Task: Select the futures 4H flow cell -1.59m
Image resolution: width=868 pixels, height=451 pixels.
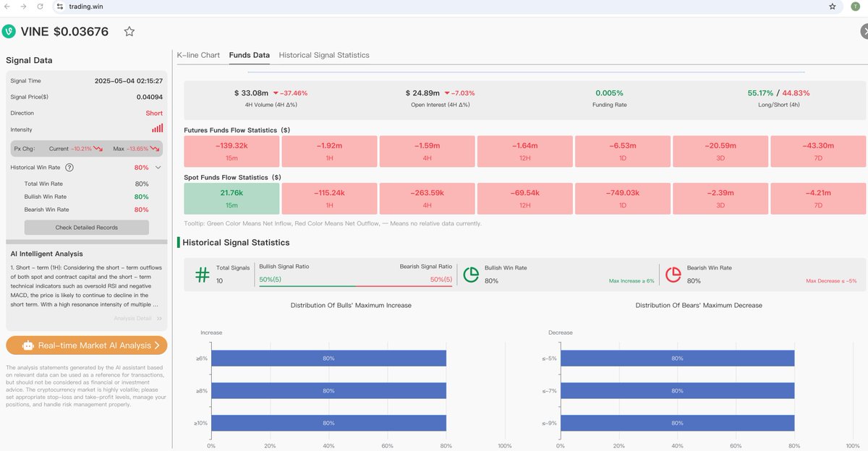Action: (x=427, y=151)
